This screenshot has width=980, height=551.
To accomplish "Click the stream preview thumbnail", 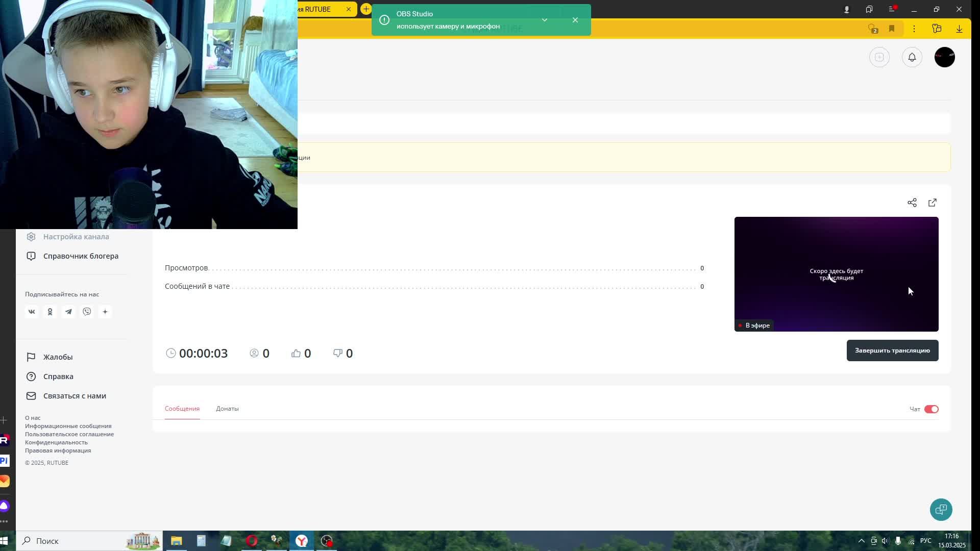I will pos(837,274).
